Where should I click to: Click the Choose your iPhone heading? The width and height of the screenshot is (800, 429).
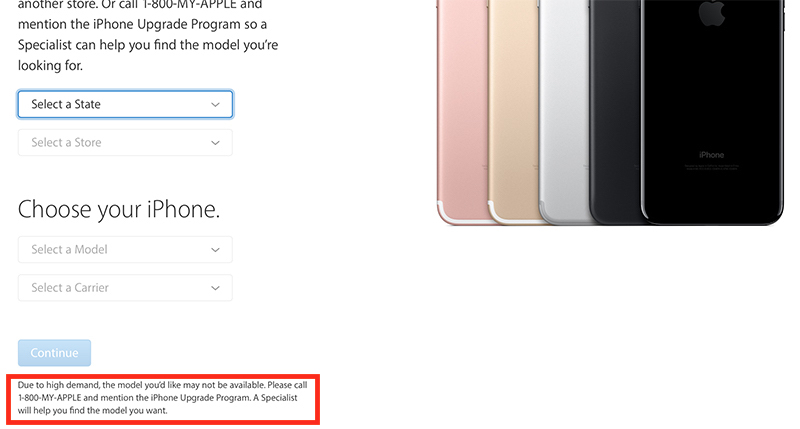pyautogui.click(x=119, y=209)
